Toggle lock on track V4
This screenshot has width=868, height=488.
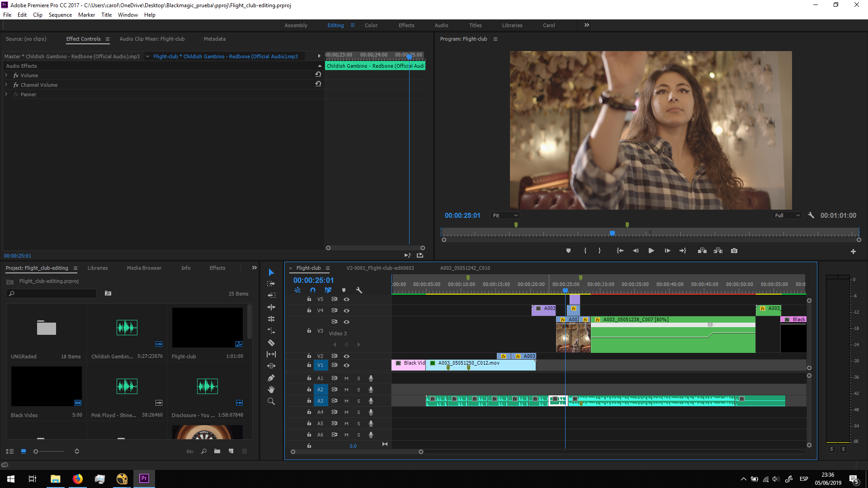point(309,310)
